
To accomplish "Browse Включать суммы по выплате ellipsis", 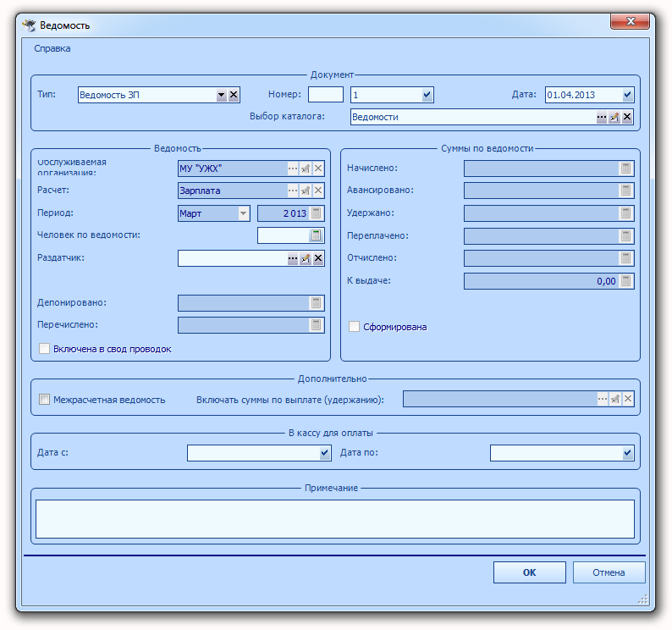I will pyautogui.click(x=603, y=400).
